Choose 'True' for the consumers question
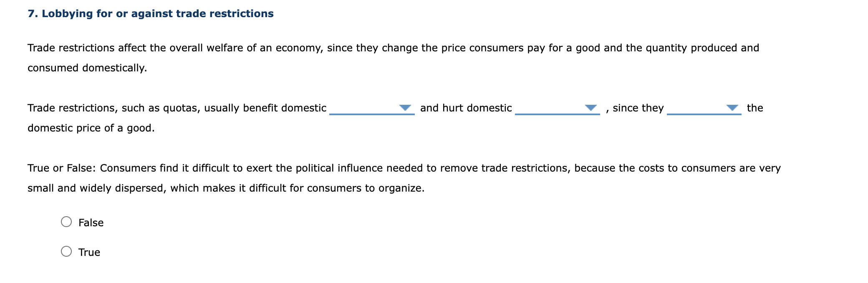The image size is (868, 283). point(66,252)
